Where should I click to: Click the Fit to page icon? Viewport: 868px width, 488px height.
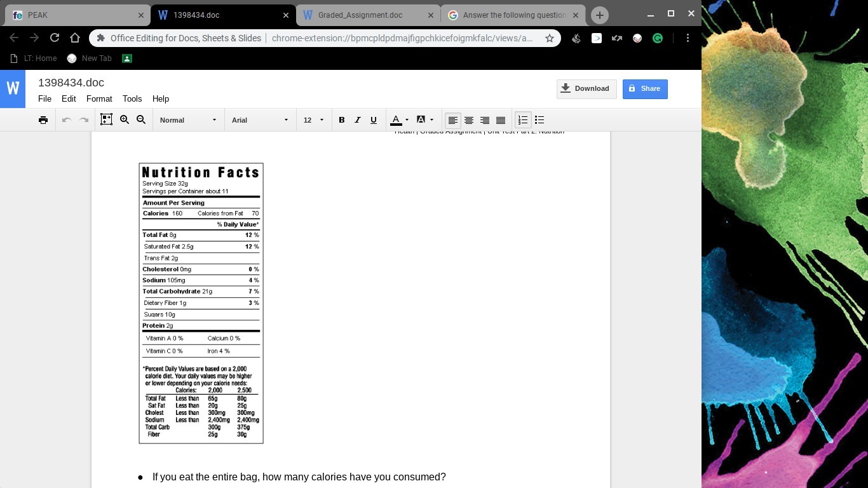(x=106, y=119)
